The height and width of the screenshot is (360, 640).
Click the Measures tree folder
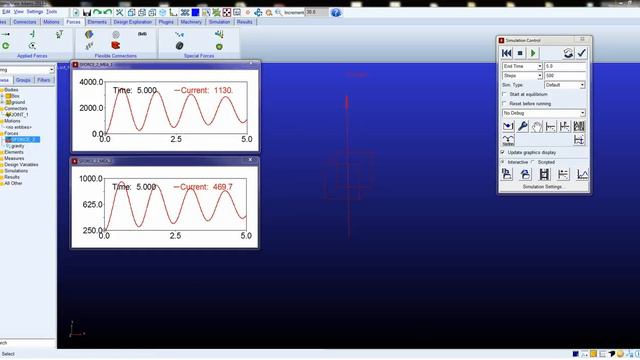coord(14,158)
